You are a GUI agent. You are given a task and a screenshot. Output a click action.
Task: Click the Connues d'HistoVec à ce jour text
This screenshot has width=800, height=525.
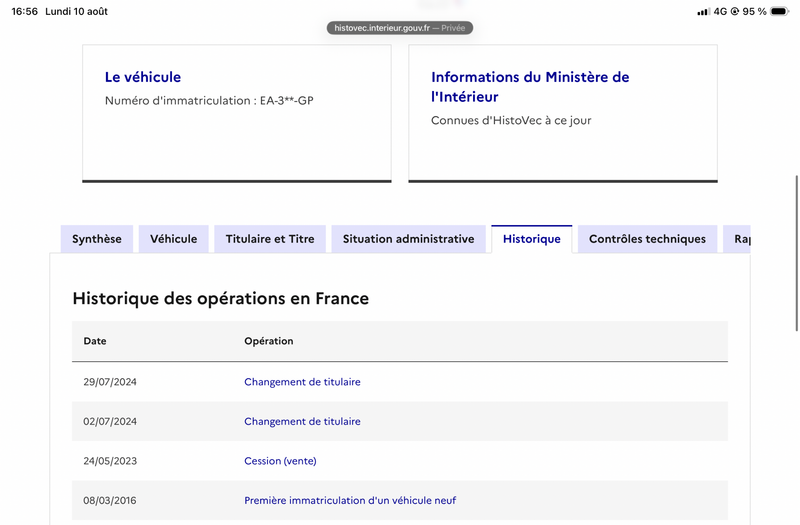[511, 120]
